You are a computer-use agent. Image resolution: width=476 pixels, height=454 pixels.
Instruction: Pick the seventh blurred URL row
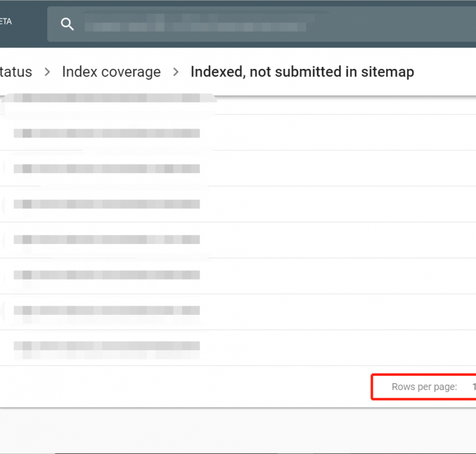(107, 311)
